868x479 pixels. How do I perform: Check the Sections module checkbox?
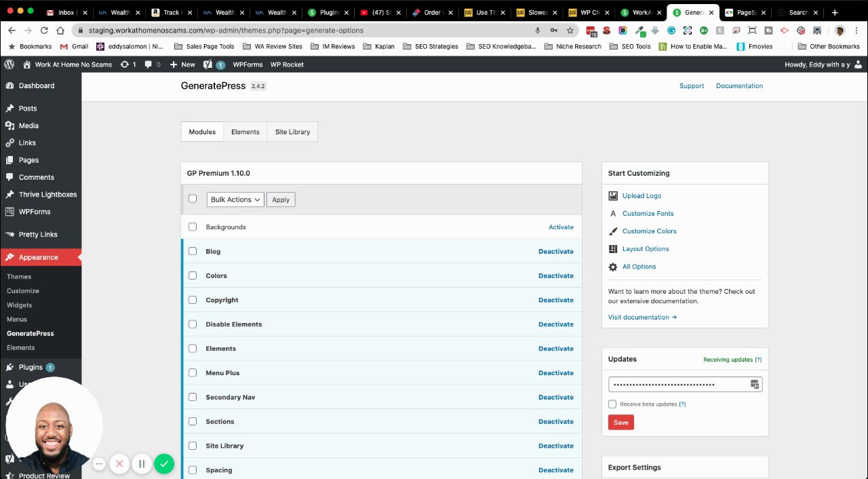tap(193, 421)
